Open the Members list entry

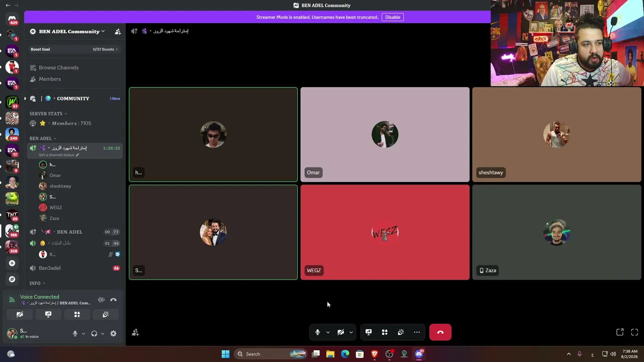[74, 79]
